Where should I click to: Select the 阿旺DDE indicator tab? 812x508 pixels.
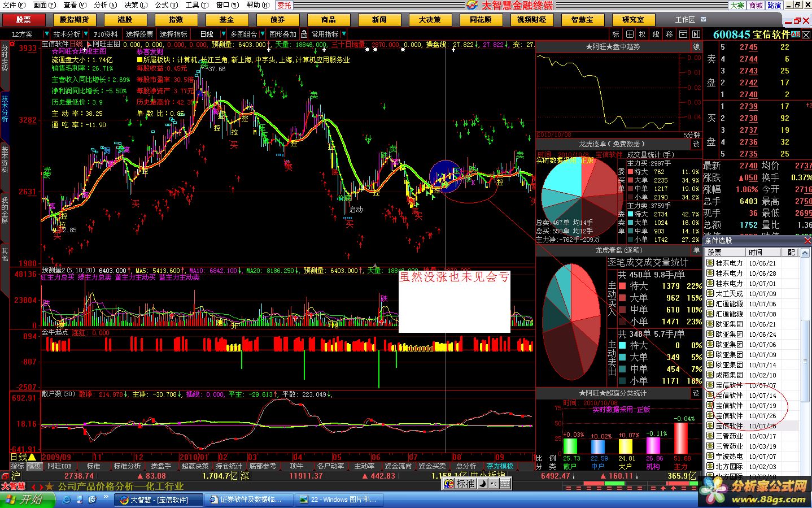tap(60, 466)
